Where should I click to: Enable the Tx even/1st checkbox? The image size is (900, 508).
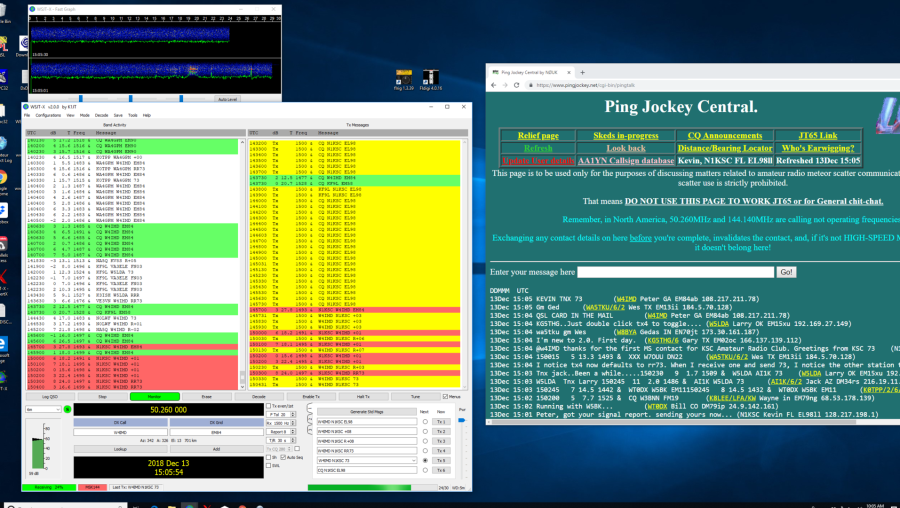pyautogui.click(x=269, y=407)
